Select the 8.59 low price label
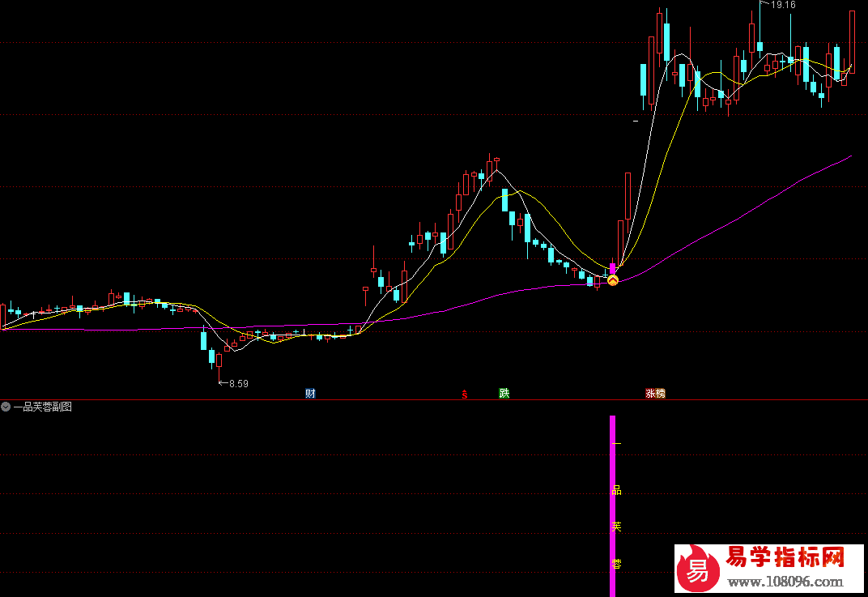 click(x=238, y=384)
